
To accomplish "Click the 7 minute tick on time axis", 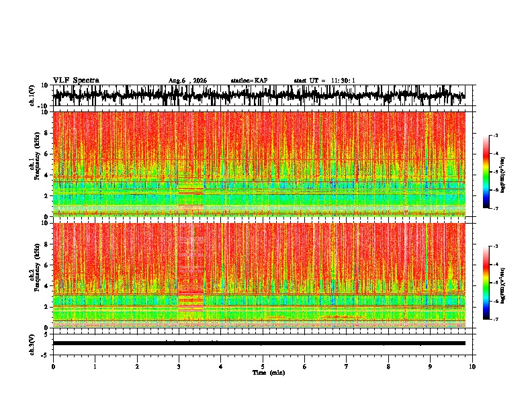I will tap(347, 367).
